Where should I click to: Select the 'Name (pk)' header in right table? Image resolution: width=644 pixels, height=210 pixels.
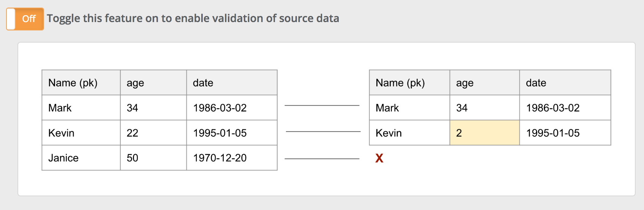click(x=409, y=83)
